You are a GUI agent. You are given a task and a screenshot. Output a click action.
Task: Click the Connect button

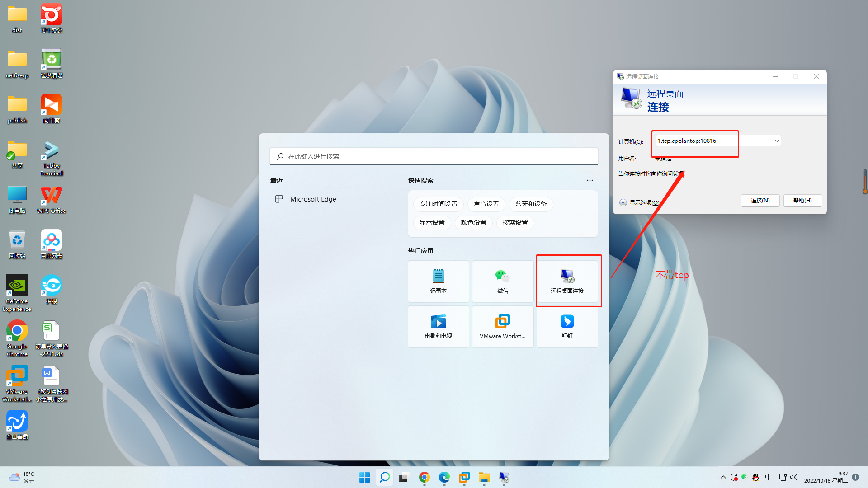click(x=760, y=201)
